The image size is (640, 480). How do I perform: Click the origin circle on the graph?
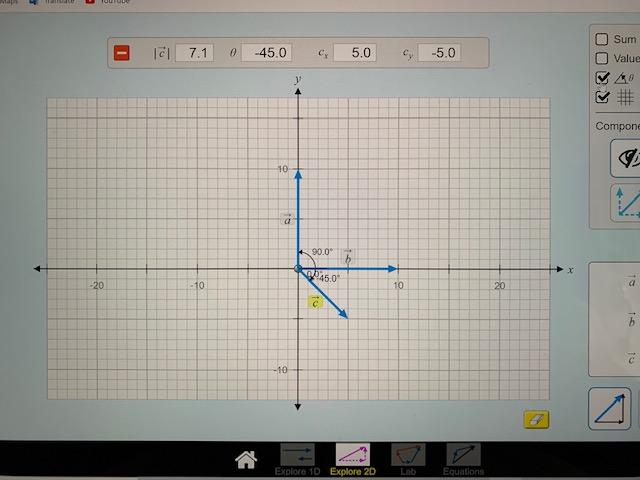tap(298, 269)
